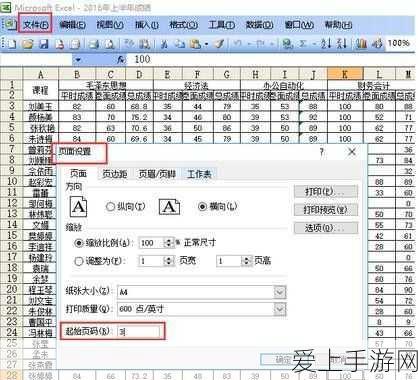Click the Sort Ascending icon
The image size is (418, 380).
coord(326,44)
